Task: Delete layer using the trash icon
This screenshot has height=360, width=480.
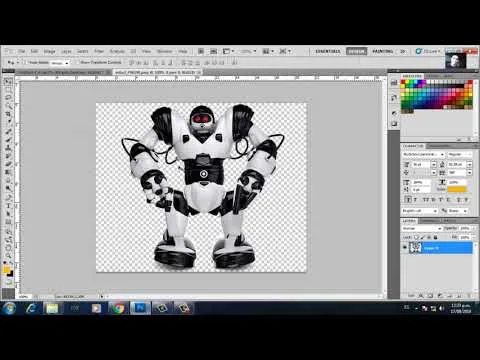Action: pos(468,296)
